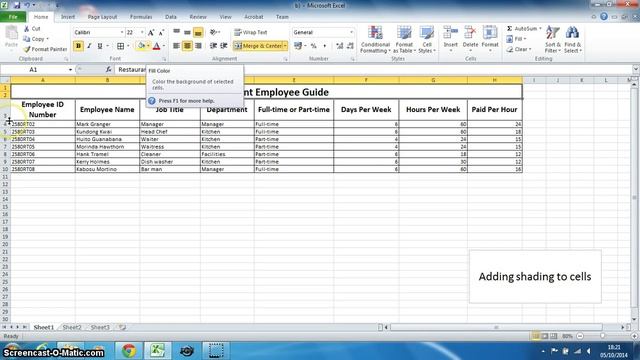Screen dimensions: 640x360
Task: Toggle Bottom Align
Action: pos(198,32)
